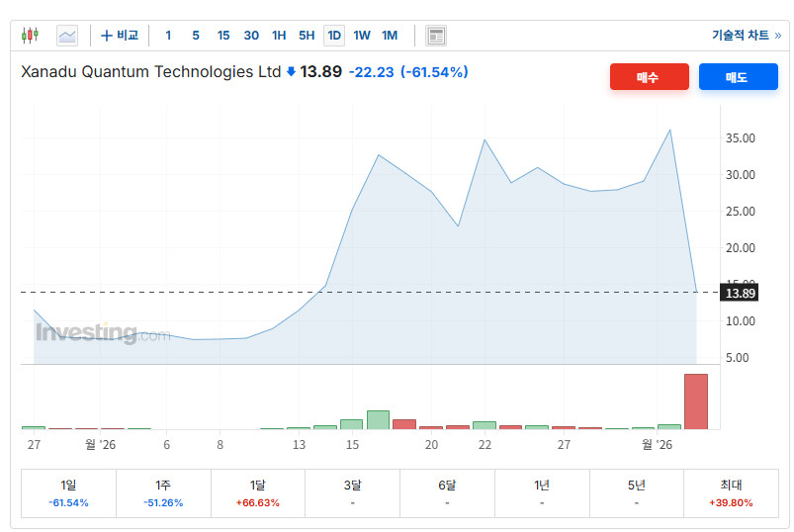Click the 25.00 price axis label
This screenshot has height=532, width=794.
coord(741,211)
